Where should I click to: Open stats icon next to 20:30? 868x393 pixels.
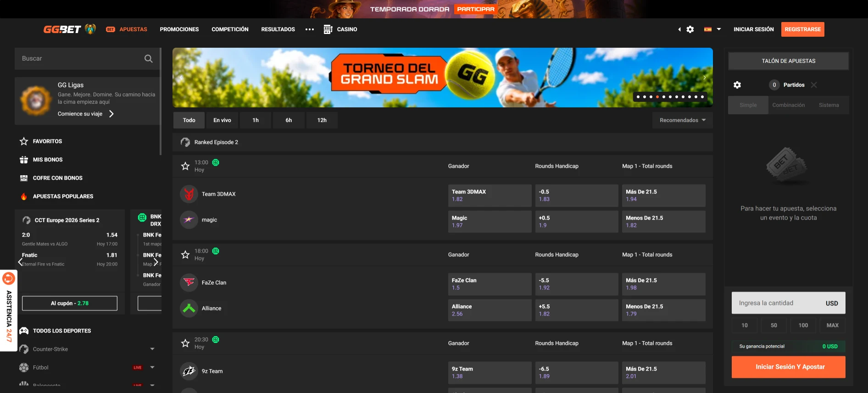pyautogui.click(x=216, y=339)
